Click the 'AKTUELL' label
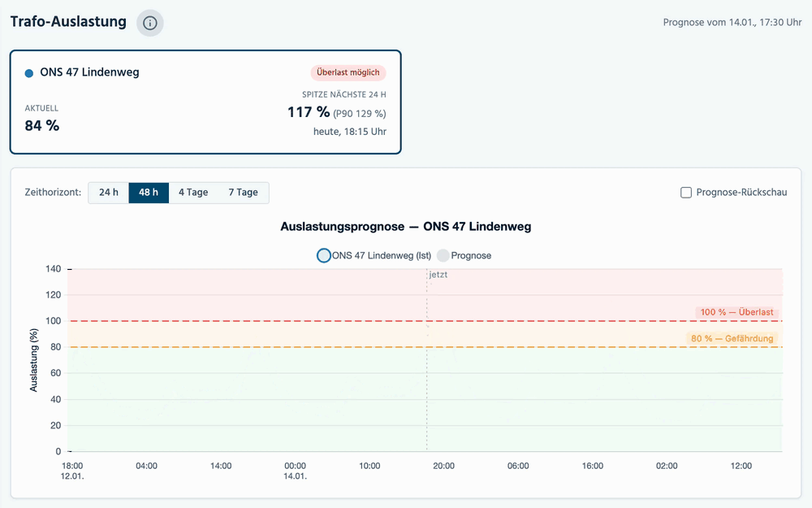The image size is (812, 508). pos(41,108)
